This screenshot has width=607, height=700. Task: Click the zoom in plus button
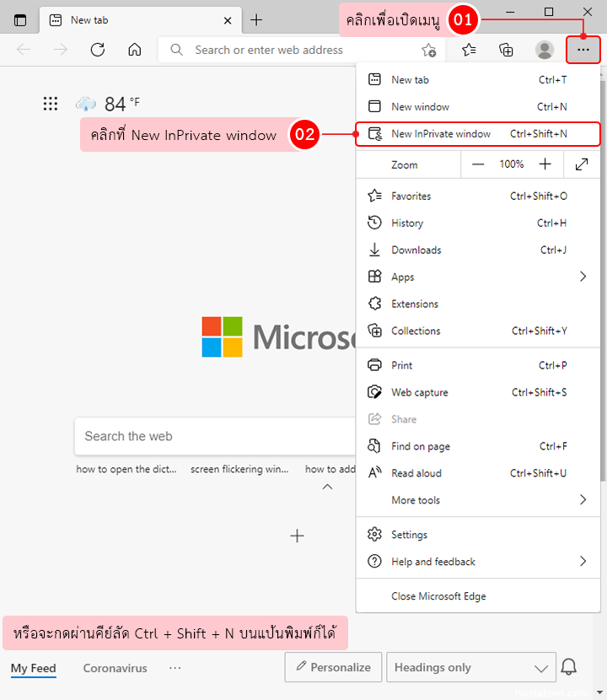(545, 164)
